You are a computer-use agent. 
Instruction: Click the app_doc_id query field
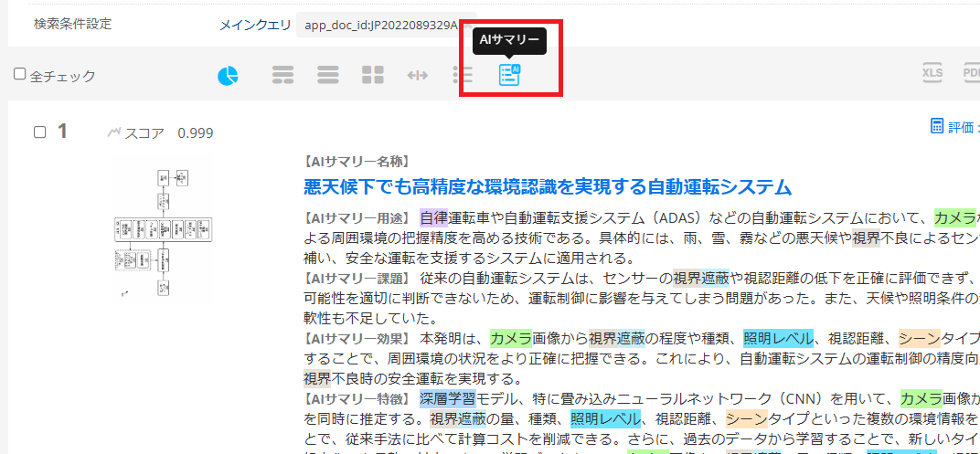[384, 26]
